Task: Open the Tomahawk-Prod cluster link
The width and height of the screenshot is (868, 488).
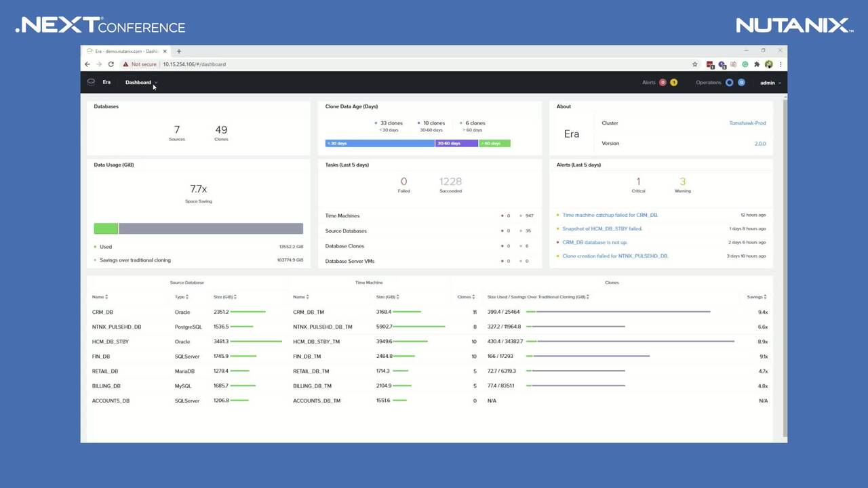Action: 747,123
